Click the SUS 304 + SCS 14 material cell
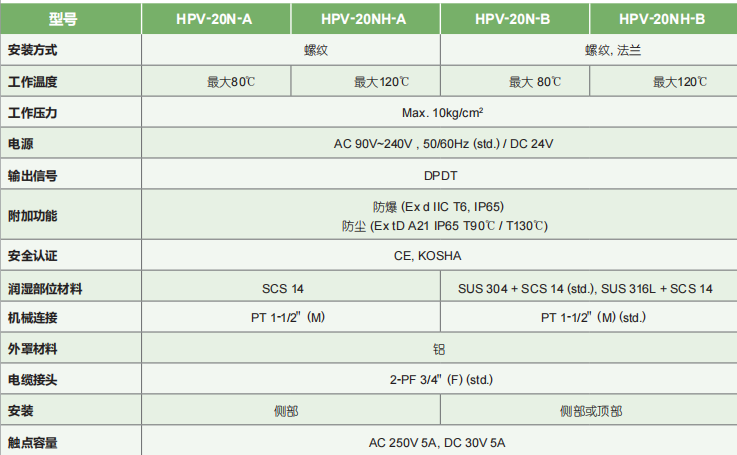The image size is (737, 455). [585, 289]
